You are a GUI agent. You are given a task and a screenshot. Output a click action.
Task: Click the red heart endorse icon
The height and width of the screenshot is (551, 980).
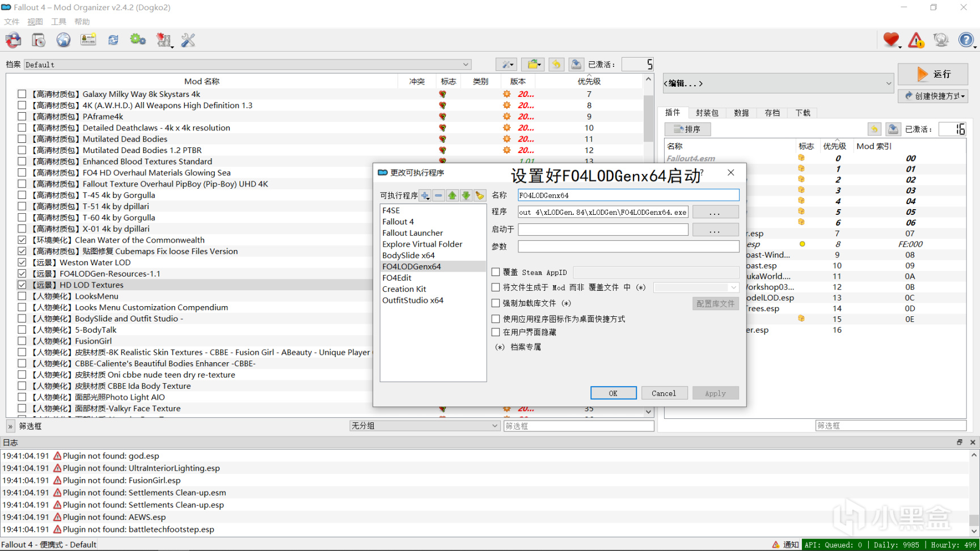[892, 40]
